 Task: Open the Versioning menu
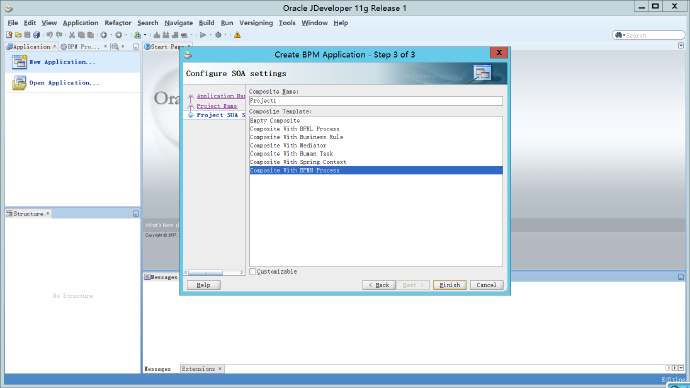tap(256, 22)
